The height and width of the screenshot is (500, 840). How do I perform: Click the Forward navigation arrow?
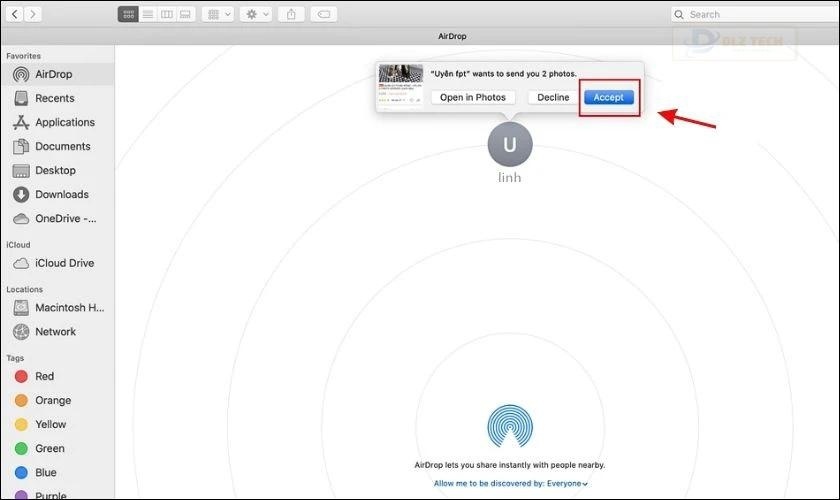click(33, 14)
